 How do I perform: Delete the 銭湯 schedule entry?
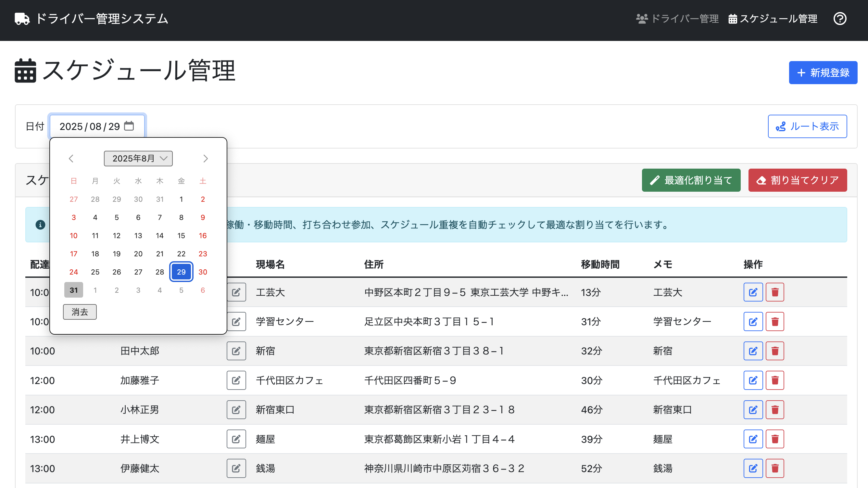[x=775, y=468]
